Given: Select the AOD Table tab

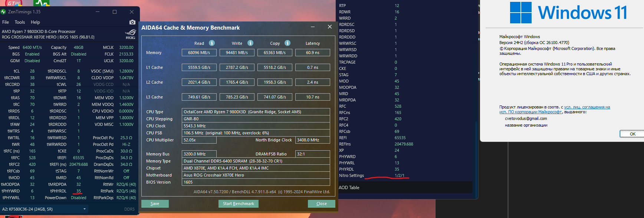Looking at the screenshot, I should 349,188.
